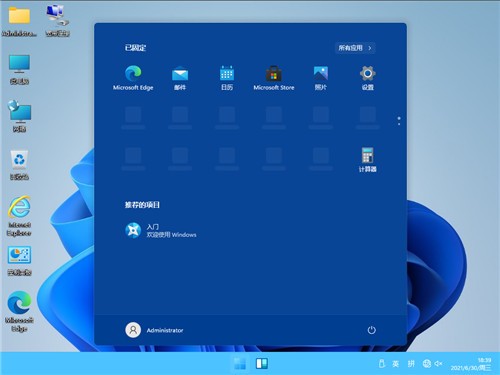Select the Administrator folder on the desktop

[19, 22]
